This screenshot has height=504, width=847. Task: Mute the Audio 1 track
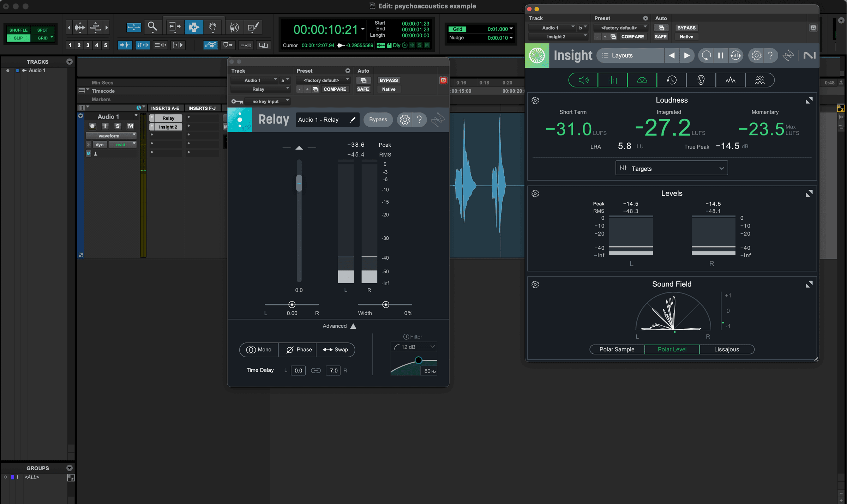(131, 126)
